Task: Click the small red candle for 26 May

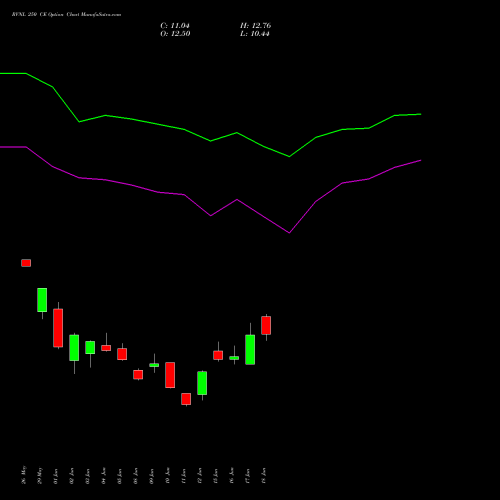Action: [26, 263]
